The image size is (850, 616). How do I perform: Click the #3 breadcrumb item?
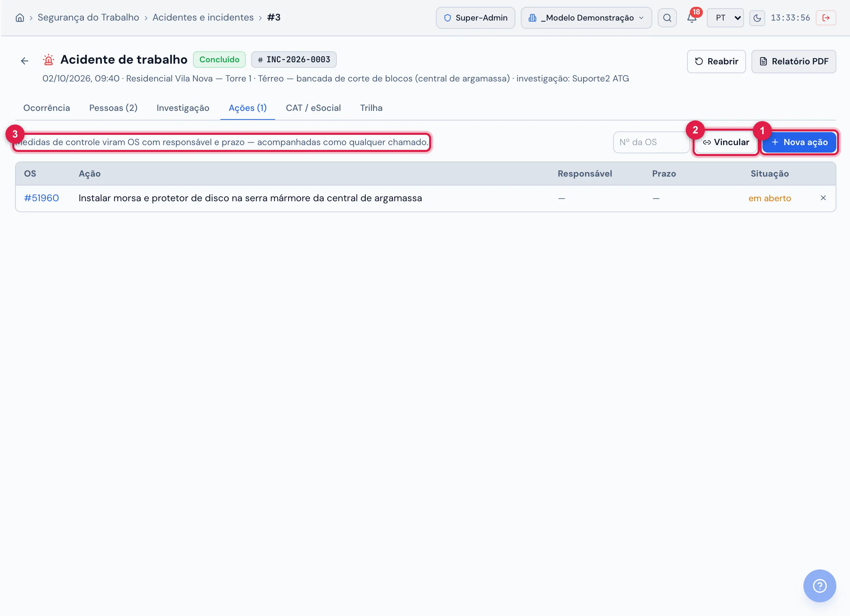[x=274, y=17]
